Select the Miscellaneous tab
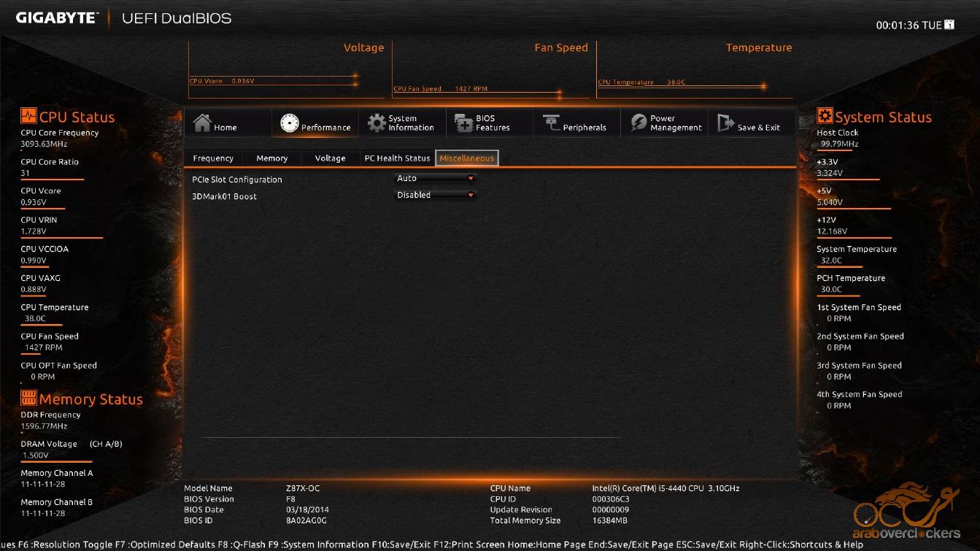Viewport: 980px width, 551px height. 467,158
